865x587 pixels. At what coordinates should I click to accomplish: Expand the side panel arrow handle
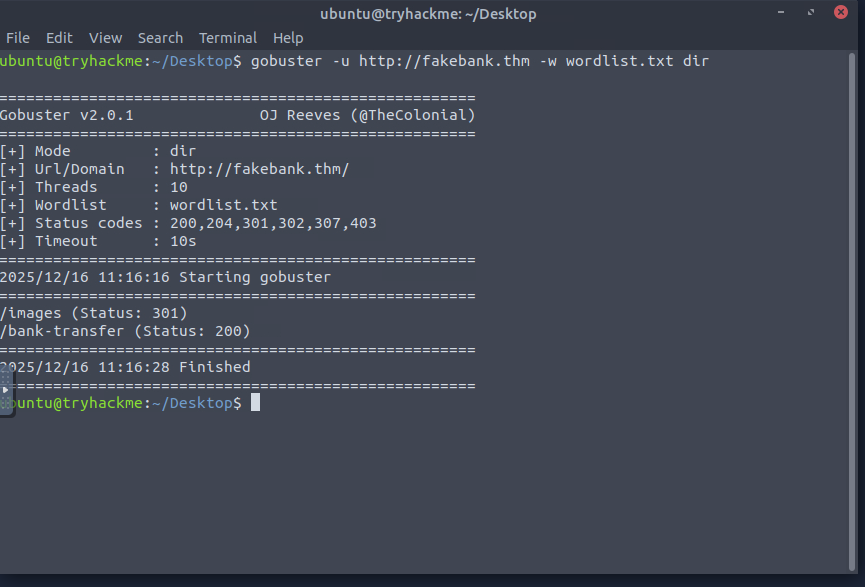pyautogui.click(x=5, y=389)
